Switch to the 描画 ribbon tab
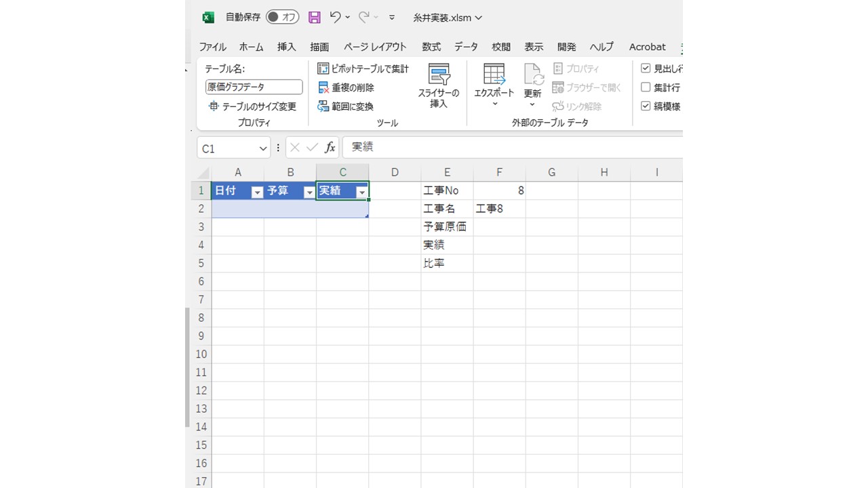The width and height of the screenshot is (868, 488). (x=319, y=47)
